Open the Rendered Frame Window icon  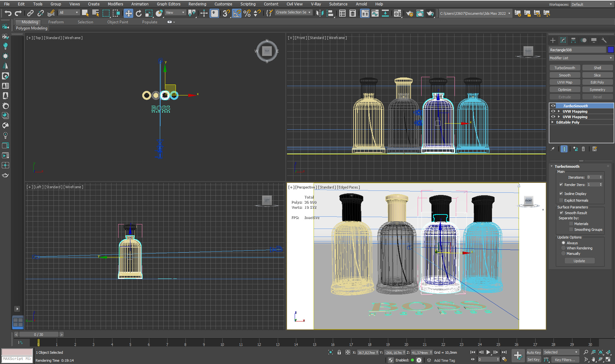coord(420,13)
